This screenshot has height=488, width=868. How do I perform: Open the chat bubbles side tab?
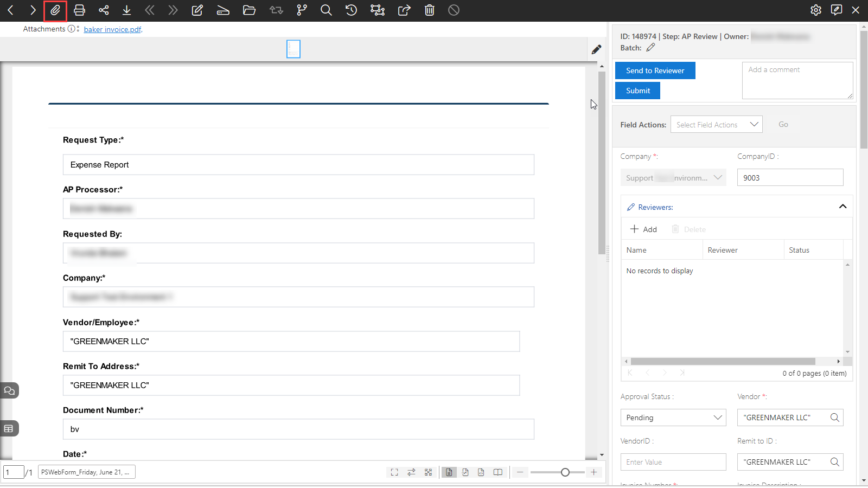point(9,390)
